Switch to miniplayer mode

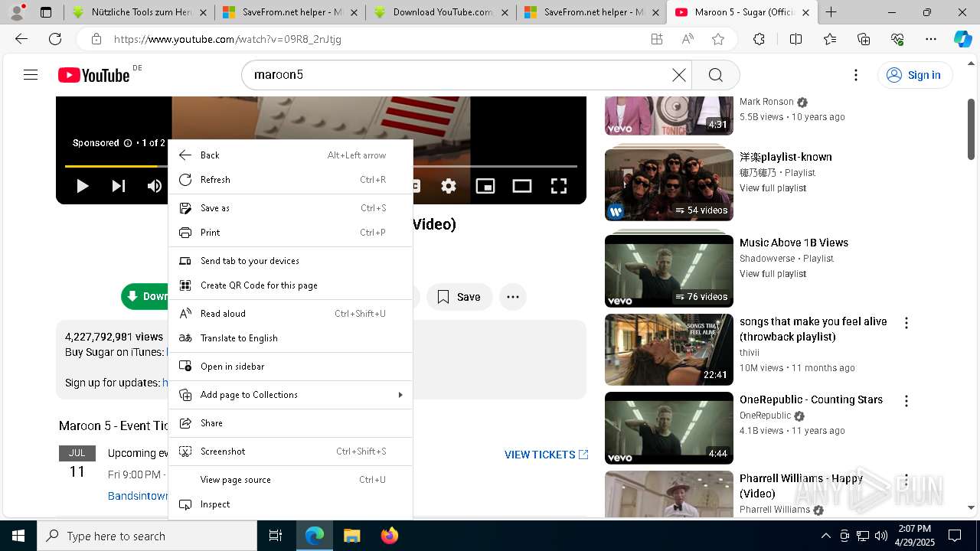[485, 186]
